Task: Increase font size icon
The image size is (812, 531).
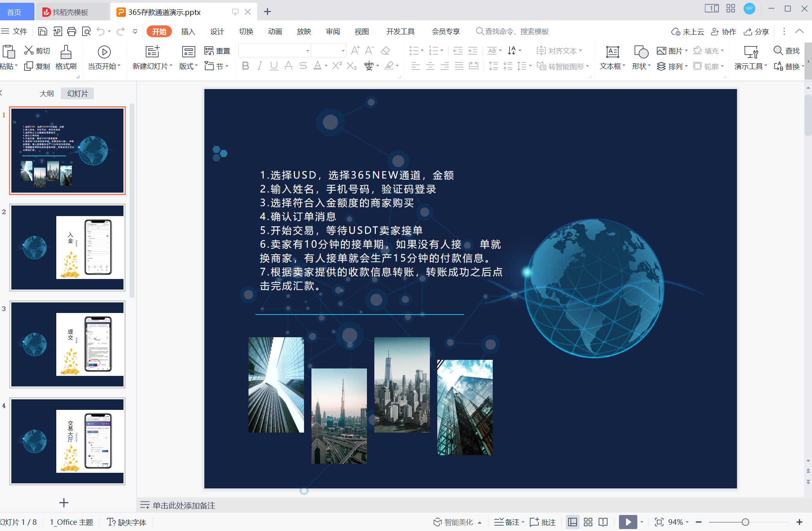Action: (355, 50)
